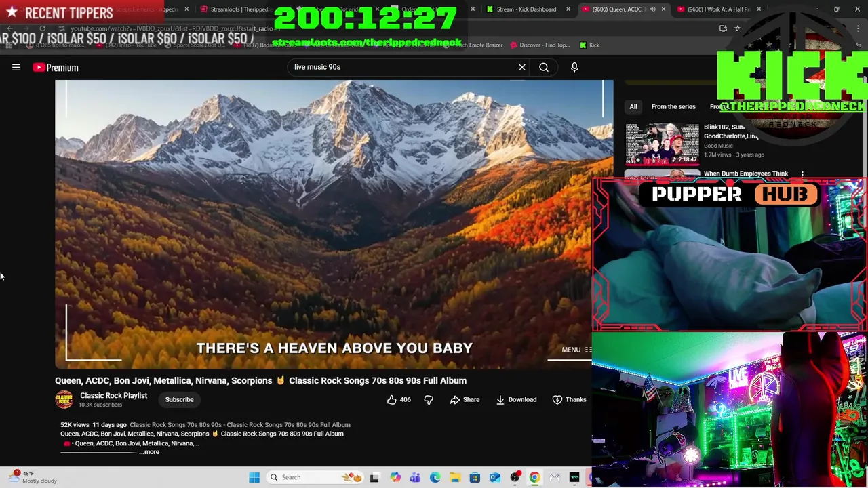The image size is (868, 488).
Task: Open Chrome three-dot menu
Action: pos(858,28)
